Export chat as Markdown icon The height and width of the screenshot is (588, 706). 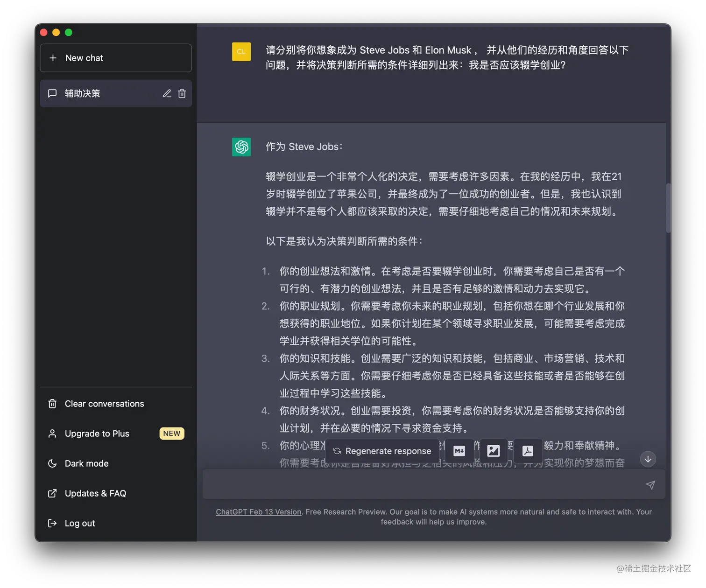pos(459,451)
